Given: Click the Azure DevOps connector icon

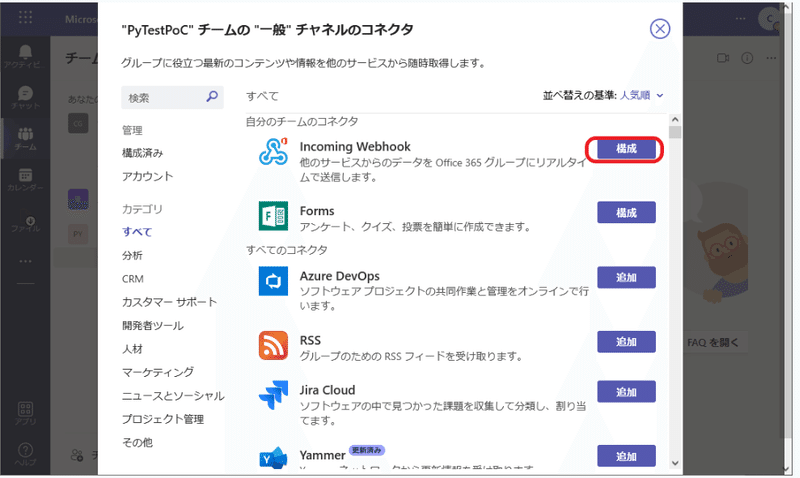Looking at the screenshot, I should click(x=273, y=281).
